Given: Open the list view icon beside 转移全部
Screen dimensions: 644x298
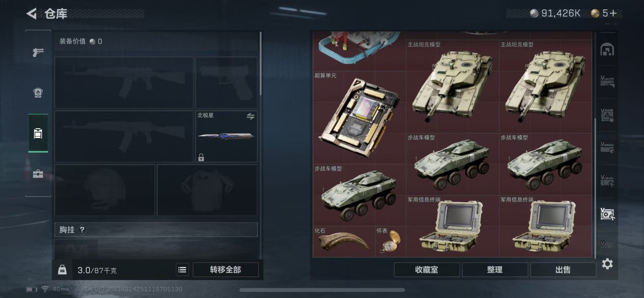Looking at the screenshot, I should (182, 270).
